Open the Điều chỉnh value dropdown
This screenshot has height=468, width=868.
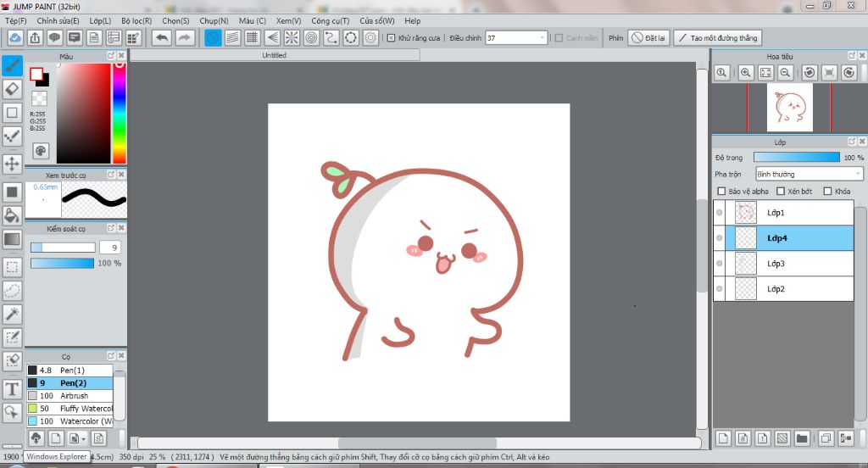click(542, 37)
